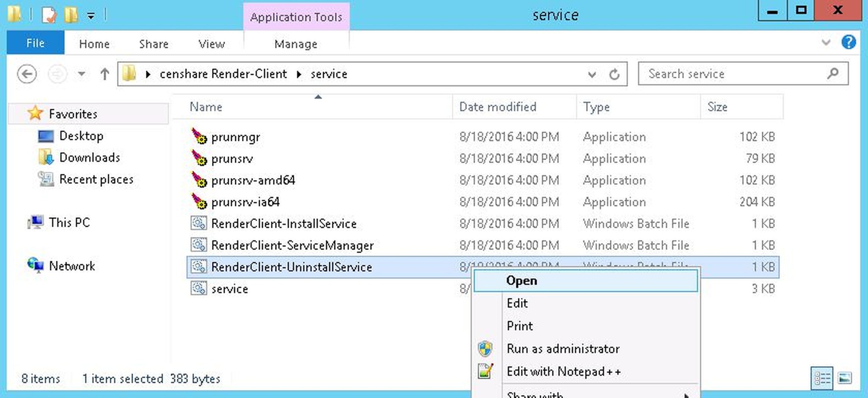This screenshot has height=398, width=868.
Task: Click the New folder quick access icon
Action: pyautogui.click(x=71, y=15)
